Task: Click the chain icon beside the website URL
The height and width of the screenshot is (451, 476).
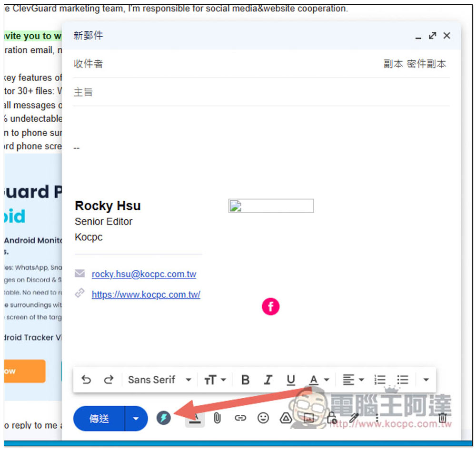Action: 79,293
